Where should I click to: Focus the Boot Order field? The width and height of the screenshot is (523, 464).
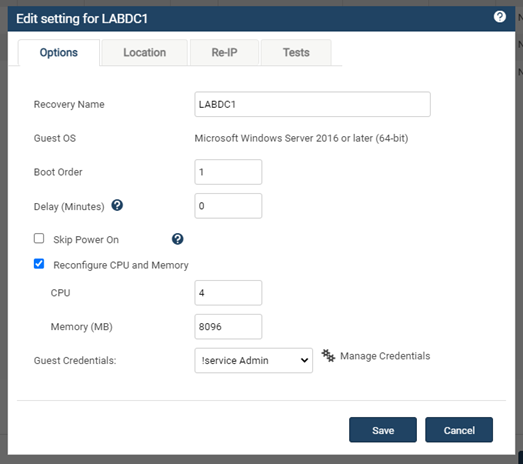pos(228,172)
